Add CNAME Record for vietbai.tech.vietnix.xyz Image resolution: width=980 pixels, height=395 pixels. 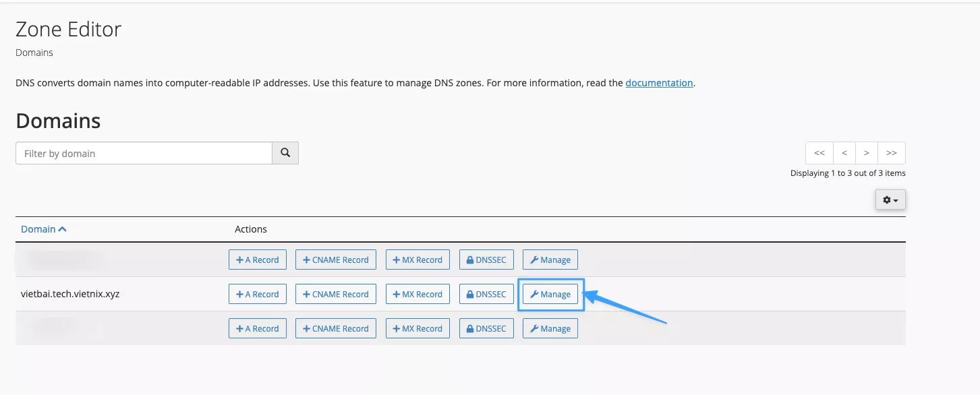336,295
